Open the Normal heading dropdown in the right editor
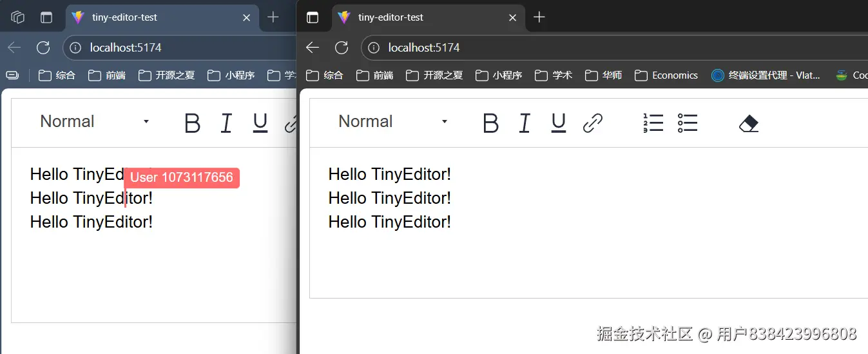 [x=392, y=122]
